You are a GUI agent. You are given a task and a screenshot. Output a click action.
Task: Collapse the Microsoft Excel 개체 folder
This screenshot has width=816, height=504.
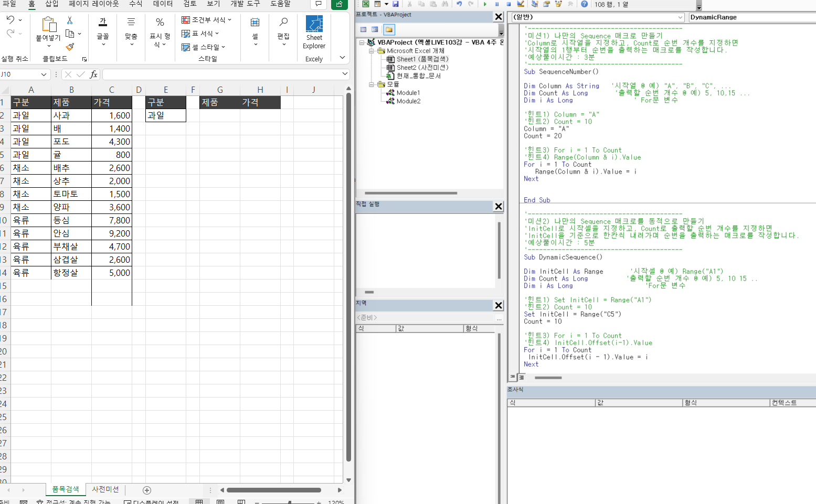tap(371, 51)
